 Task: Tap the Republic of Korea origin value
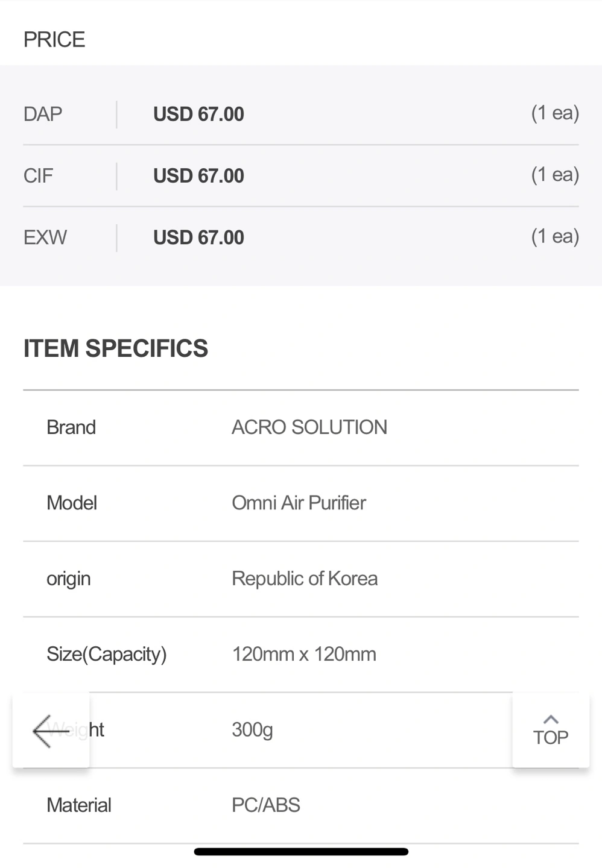coord(305,579)
